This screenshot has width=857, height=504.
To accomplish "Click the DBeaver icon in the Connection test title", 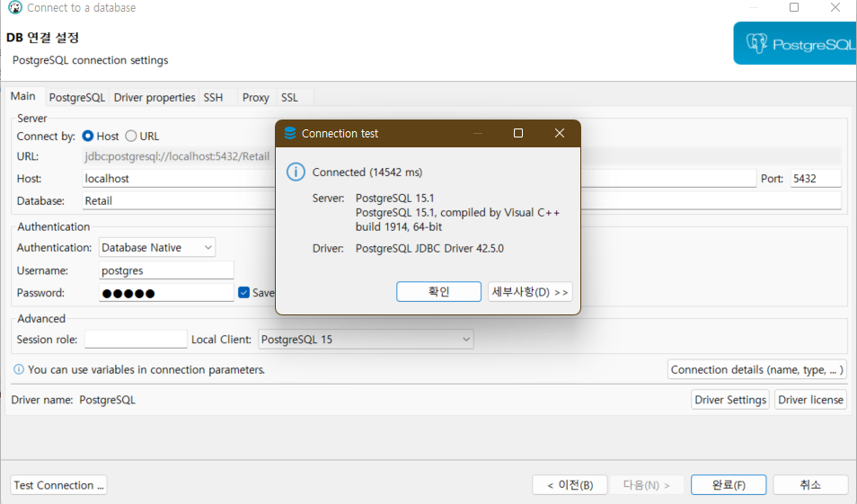I will [290, 133].
